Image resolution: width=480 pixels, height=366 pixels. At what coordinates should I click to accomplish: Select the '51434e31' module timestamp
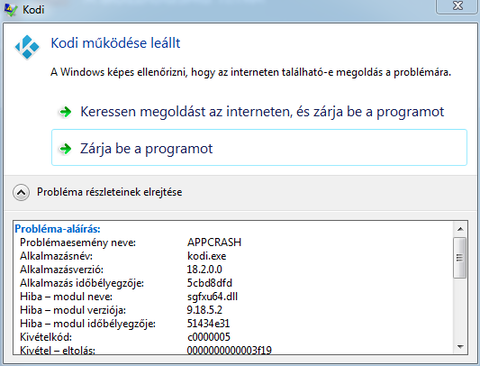click(208, 324)
